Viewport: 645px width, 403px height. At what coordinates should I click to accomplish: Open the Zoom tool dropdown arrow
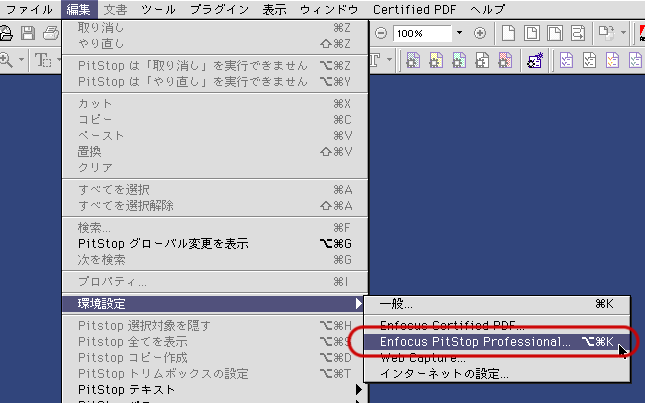tap(21, 60)
